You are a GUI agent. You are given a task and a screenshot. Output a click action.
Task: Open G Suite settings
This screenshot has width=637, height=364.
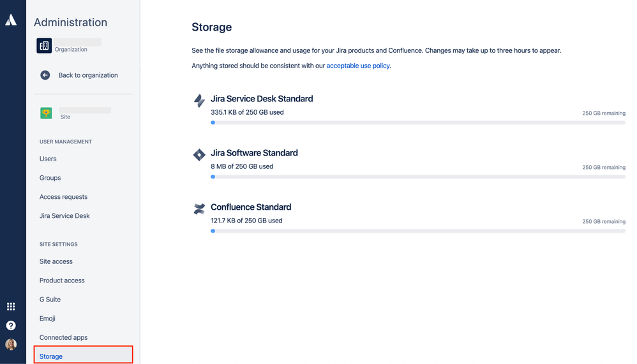tap(50, 300)
